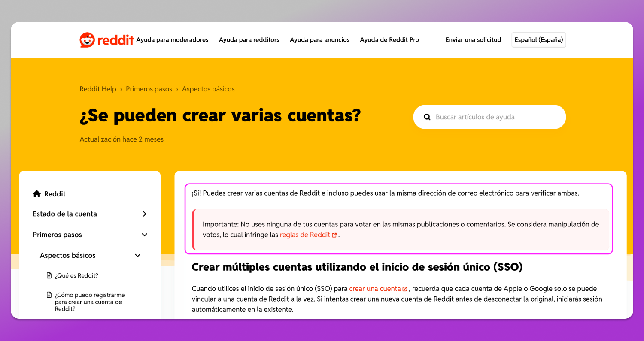Click the document icon for ¿Cómo puedo registrarme
Image resolution: width=644 pixels, height=341 pixels.
[x=49, y=295]
